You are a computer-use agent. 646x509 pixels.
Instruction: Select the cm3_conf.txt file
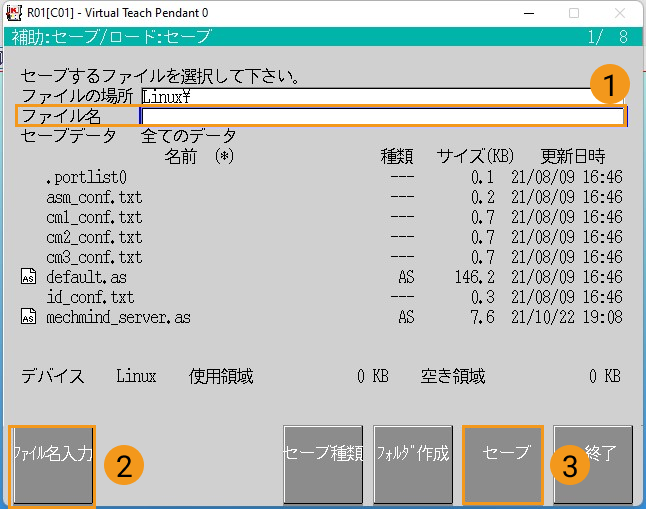pos(94,258)
